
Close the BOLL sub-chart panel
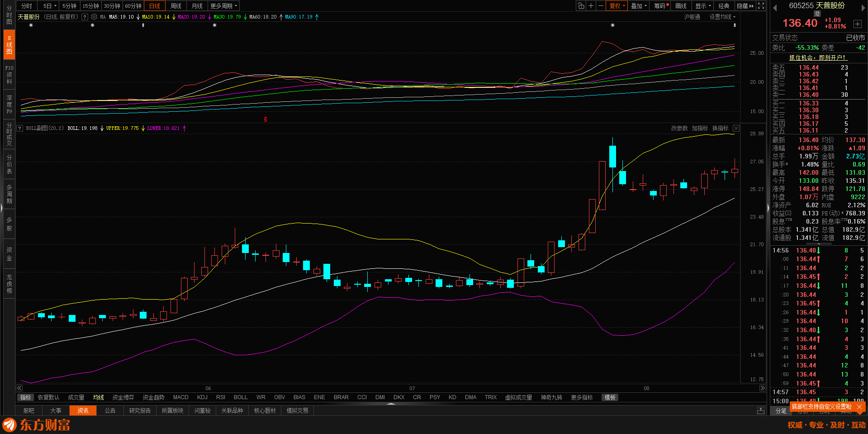tap(736, 129)
